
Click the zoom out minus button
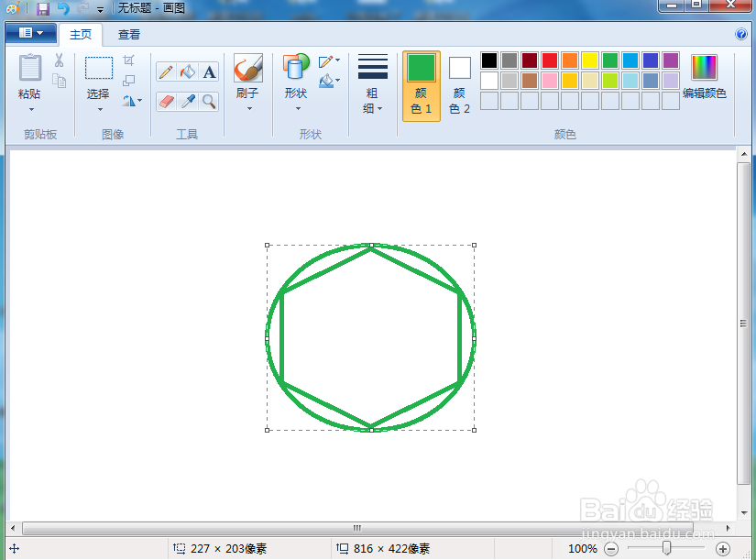611,549
